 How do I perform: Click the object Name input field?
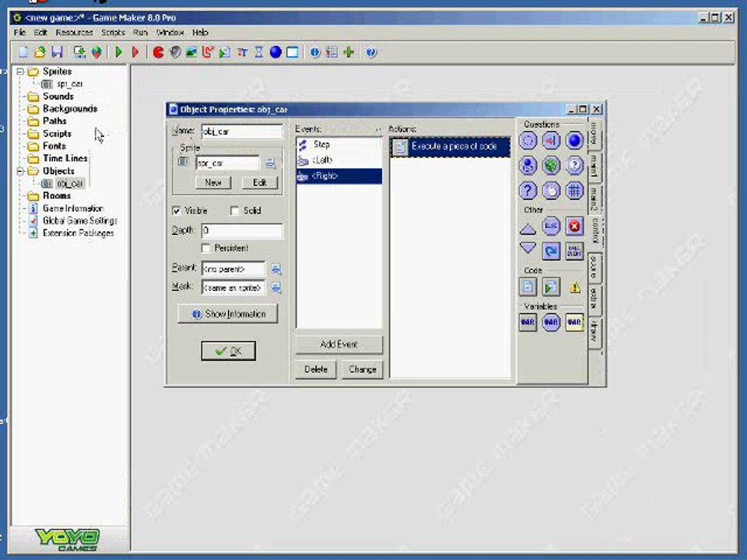pyautogui.click(x=242, y=132)
